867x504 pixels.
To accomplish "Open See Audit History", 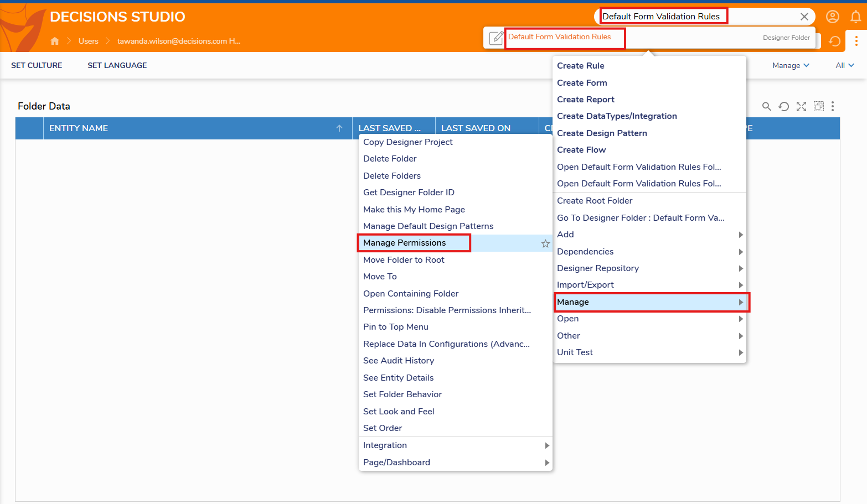I will click(399, 361).
